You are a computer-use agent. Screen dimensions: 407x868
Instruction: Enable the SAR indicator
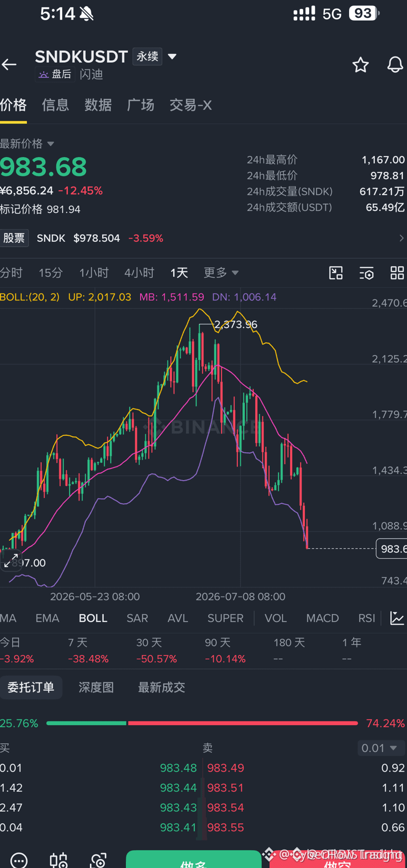pos(137,618)
